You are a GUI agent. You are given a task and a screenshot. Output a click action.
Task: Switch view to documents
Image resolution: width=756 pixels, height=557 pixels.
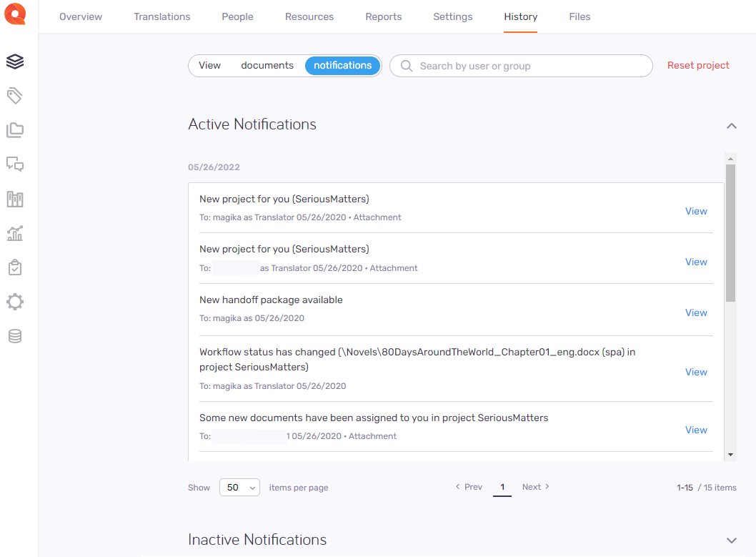267,66
